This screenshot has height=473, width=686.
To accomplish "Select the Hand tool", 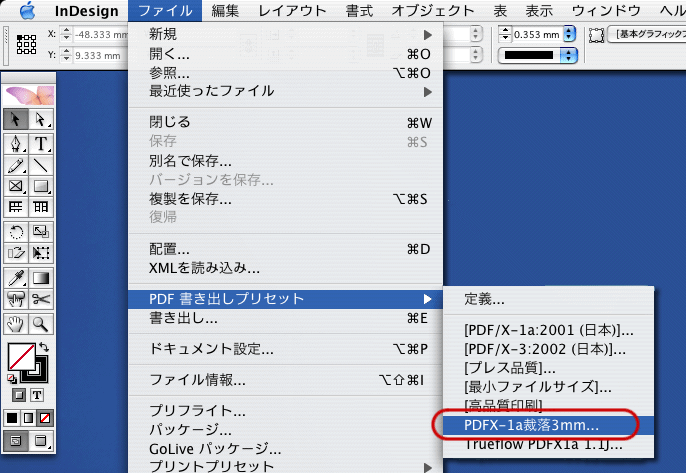I will pos(16,324).
